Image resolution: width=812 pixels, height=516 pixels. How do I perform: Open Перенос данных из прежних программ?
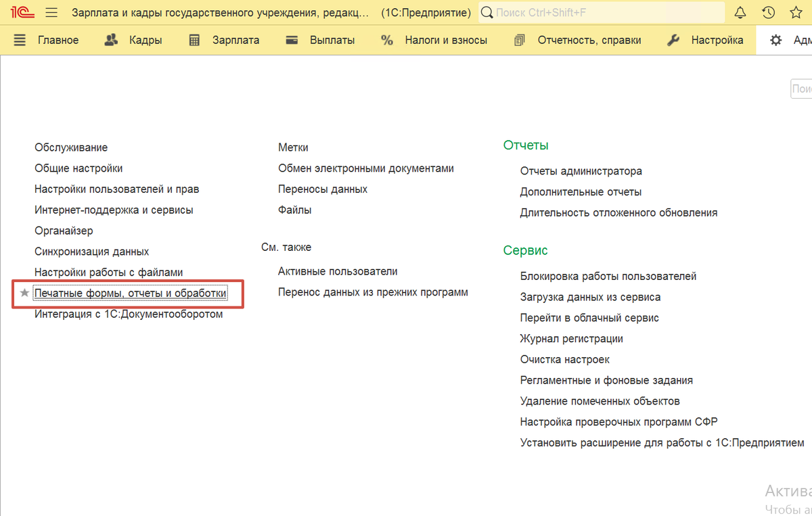point(373,292)
